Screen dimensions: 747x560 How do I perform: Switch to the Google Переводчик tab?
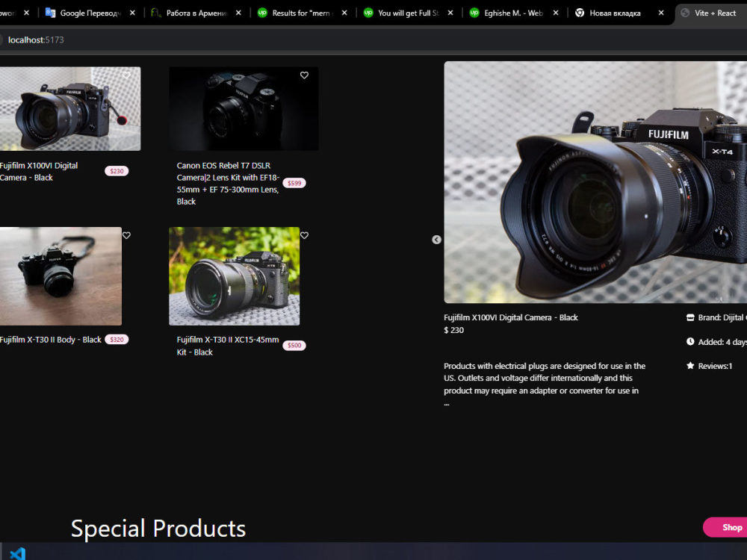[x=90, y=13]
